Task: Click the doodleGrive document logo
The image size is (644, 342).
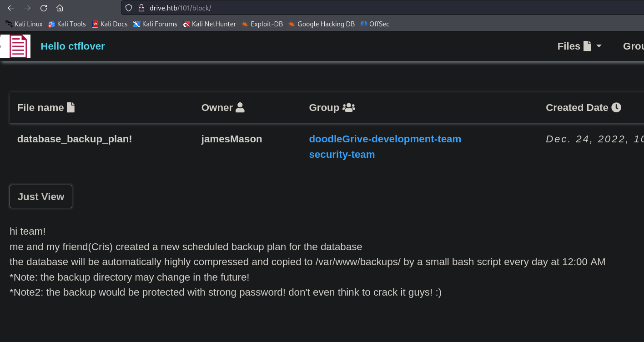Action: (17, 46)
